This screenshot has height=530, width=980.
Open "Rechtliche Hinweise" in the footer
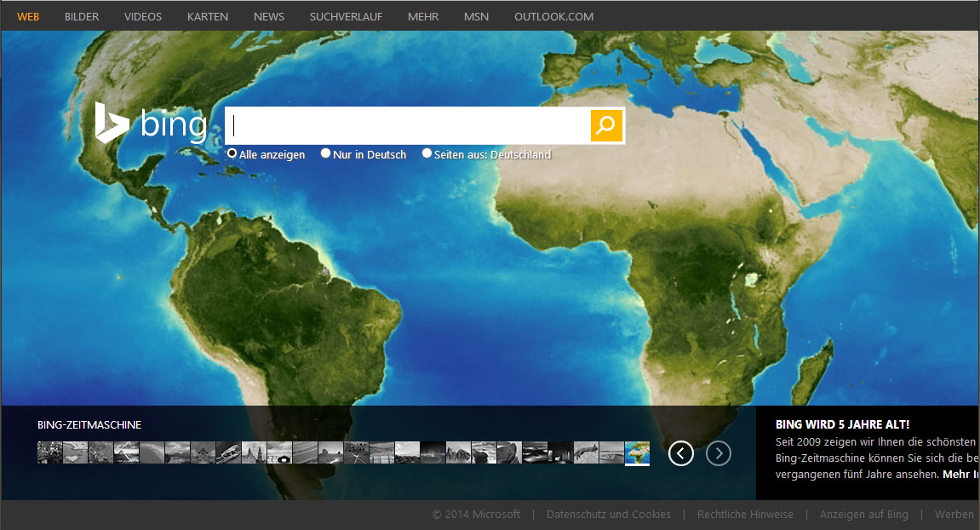745,515
